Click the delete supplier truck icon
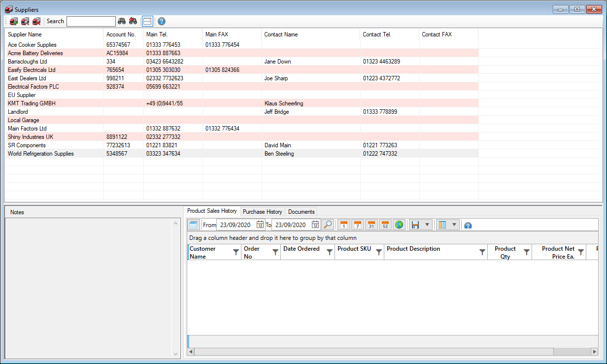 [x=36, y=21]
